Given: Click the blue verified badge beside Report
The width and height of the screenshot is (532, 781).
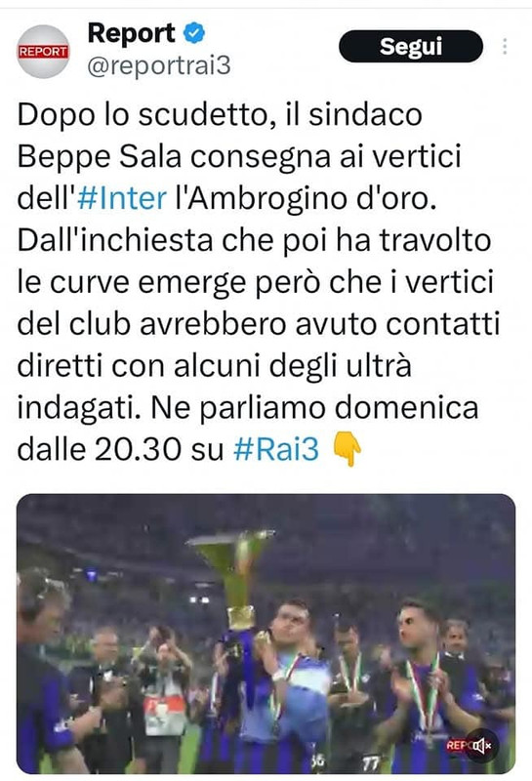Looking at the screenshot, I should click(x=194, y=33).
